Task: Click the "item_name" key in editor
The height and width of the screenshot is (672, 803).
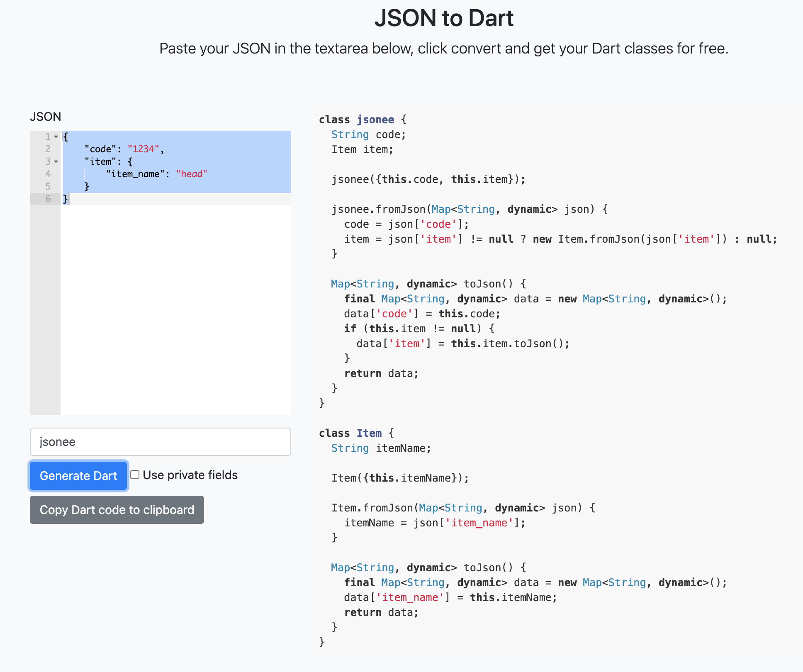Action: pos(135,174)
